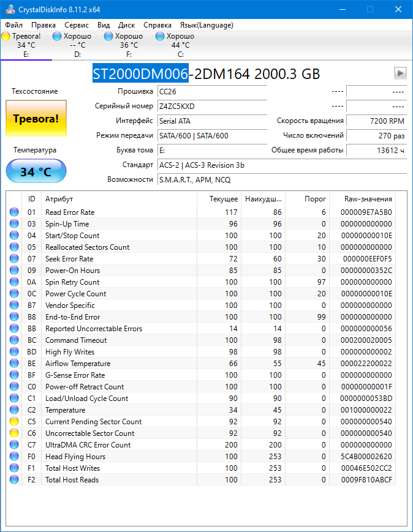413x532 pixels.
Task: Click the Возможности field S.M.A.R.T., APM, NCQ
Action: [x=282, y=180]
